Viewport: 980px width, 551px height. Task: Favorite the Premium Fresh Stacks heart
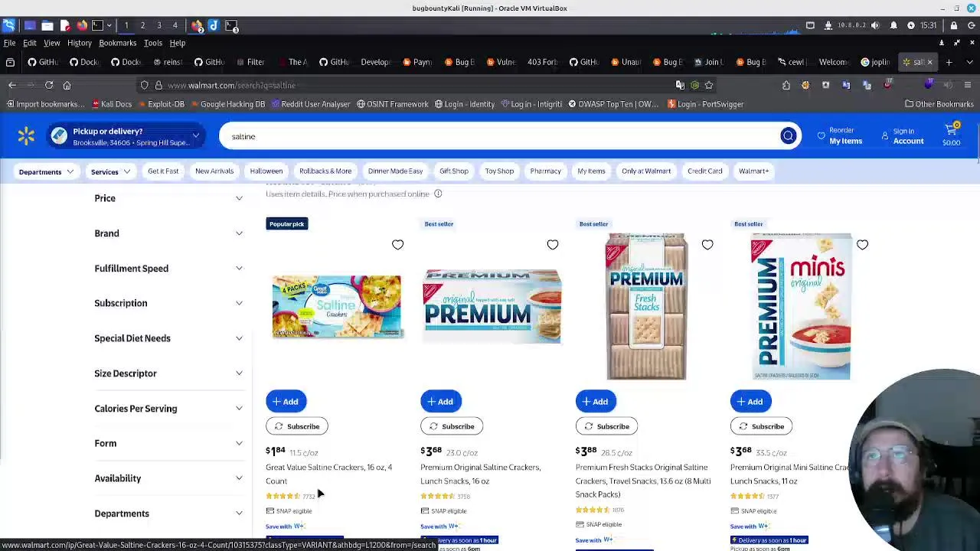point(707,245)
